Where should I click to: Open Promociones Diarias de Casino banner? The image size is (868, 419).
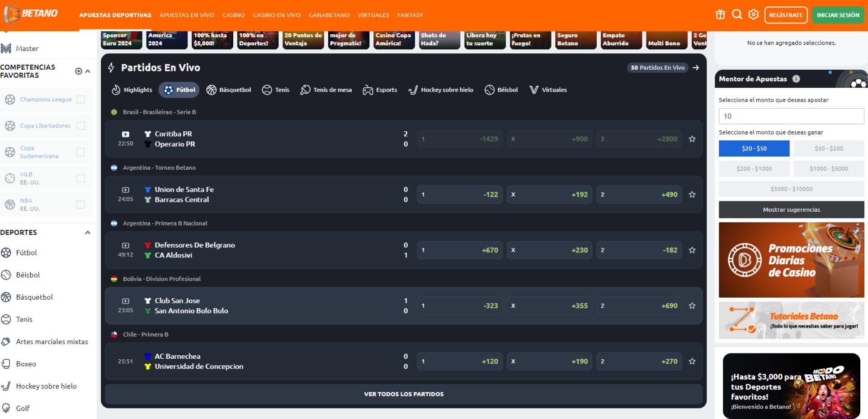coord(792,260)
